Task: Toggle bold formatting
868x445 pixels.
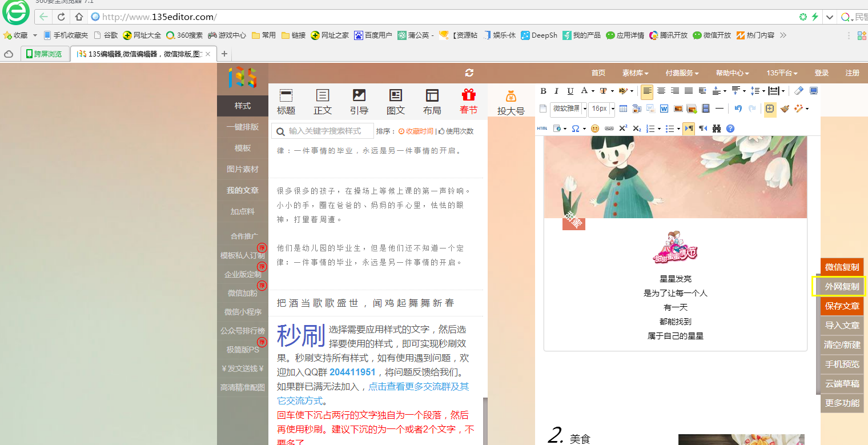Action: coord(544,91)
